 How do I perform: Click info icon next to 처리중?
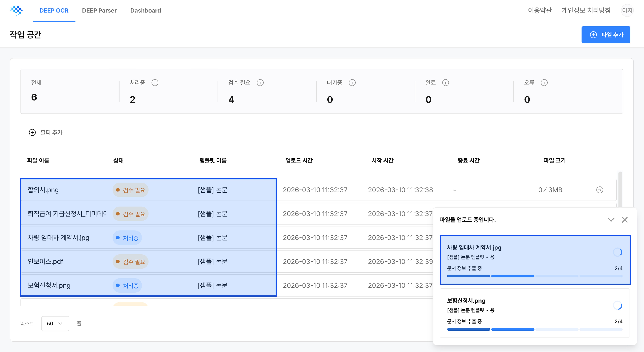[x=155, y=83]
